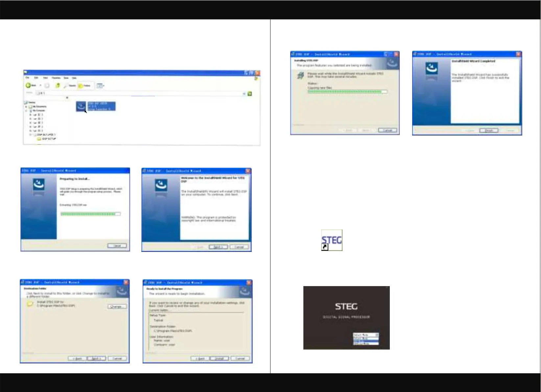Select the STEG DSP setup file icon
This screenshot has height=392, width=541.
(x=81, y=106)
